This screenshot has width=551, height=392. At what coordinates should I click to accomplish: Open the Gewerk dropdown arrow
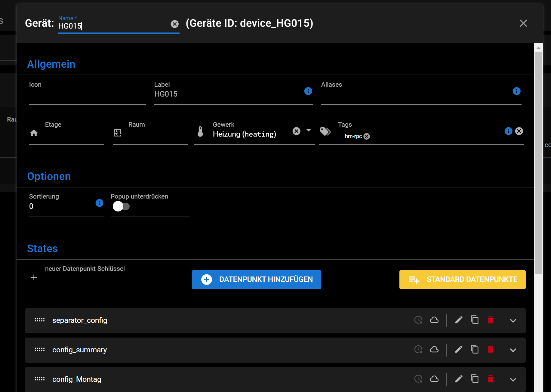(309, 130)
